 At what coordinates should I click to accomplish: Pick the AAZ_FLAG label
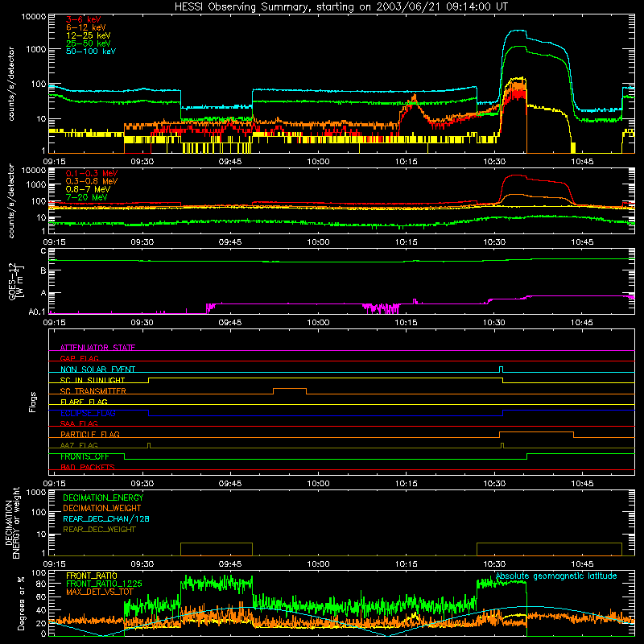click(x=79, y=445)
